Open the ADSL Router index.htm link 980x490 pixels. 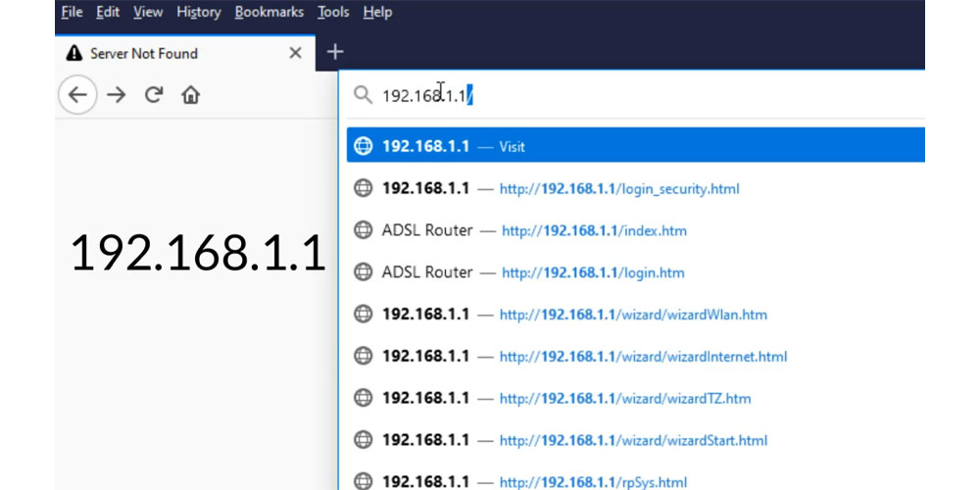tap(595, 230)
